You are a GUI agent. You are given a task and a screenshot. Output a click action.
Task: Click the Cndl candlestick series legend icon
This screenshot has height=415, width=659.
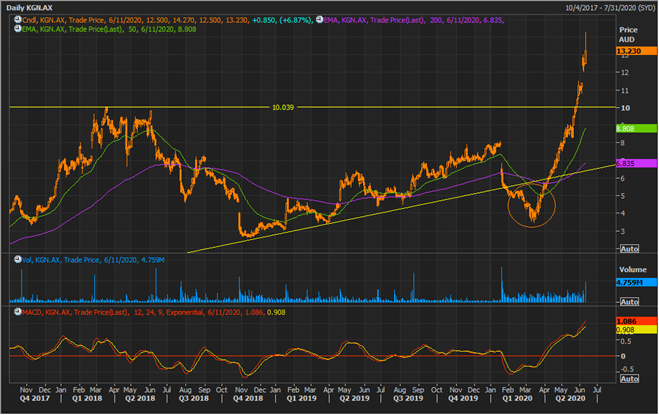pos(18,20)
